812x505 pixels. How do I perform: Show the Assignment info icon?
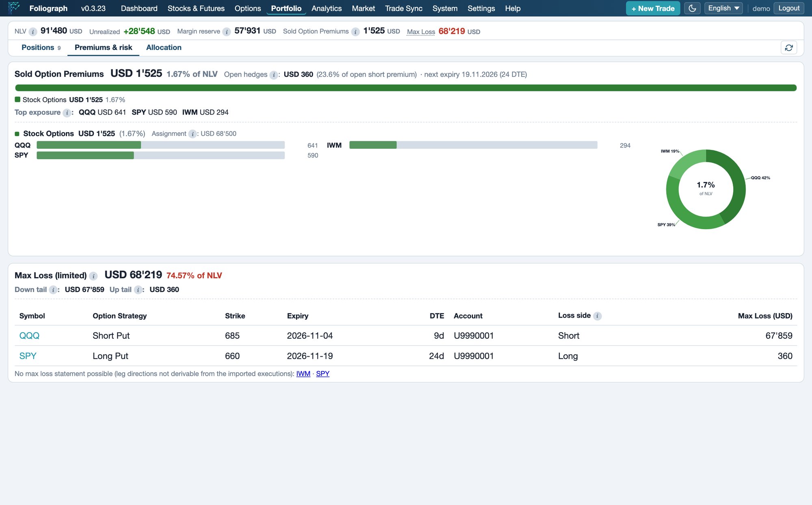tap(192, 134)
